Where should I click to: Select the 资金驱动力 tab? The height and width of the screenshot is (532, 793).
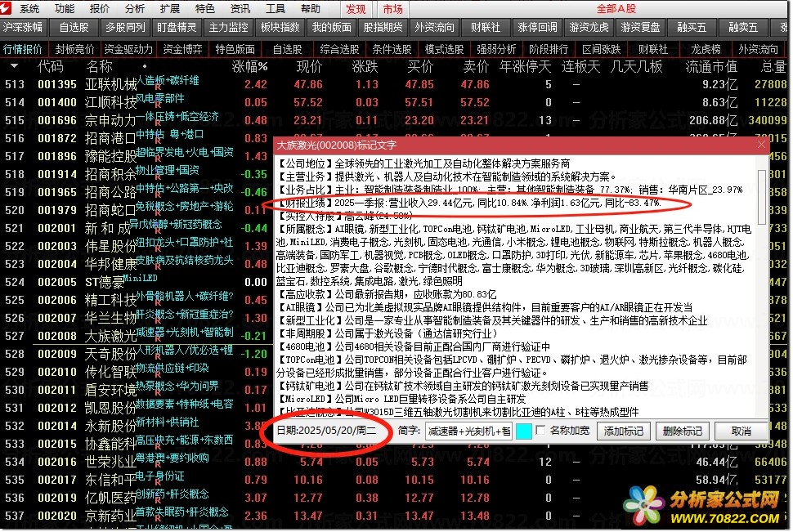(x=128, y=49)
